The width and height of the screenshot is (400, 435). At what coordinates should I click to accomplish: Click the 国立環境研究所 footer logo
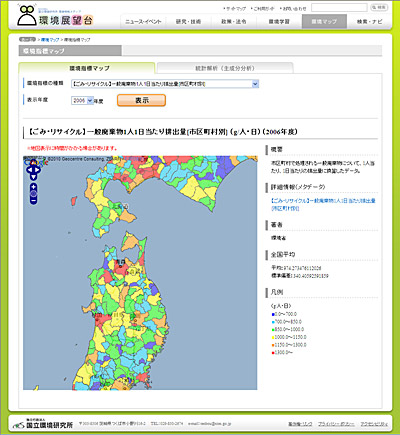click(43, 424)
